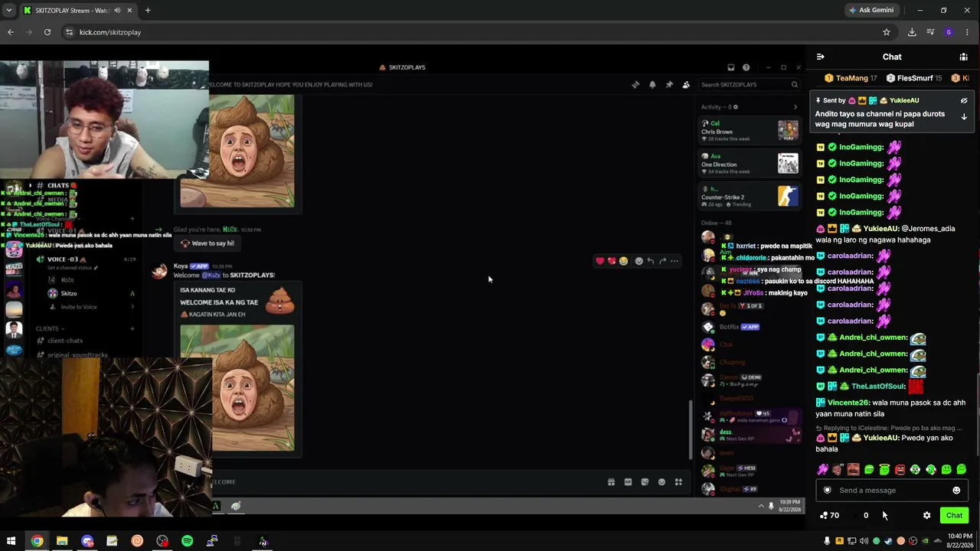Open the Chrome profile avatar
The width and height of the screenshot is (980, 551).
949,32
